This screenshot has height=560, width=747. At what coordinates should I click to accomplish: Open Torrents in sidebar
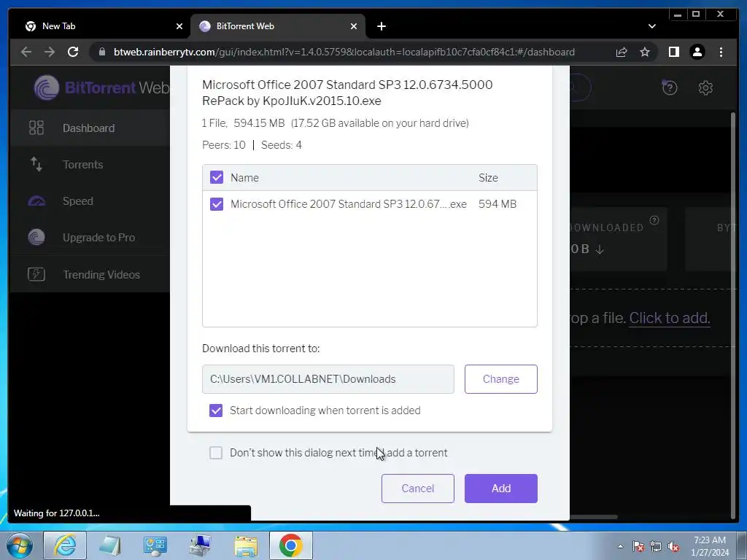coord(90,164)
